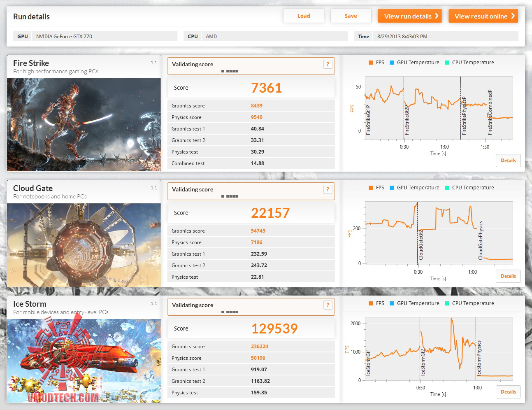Click the GPU field showing NVIDIA GeForce GTX 770
The width and height of the screenshot is (532, 410).
point(105,36)
